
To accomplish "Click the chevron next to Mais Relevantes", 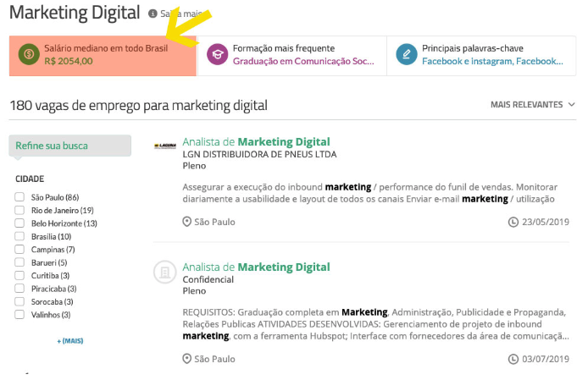I will pos(571,105).
